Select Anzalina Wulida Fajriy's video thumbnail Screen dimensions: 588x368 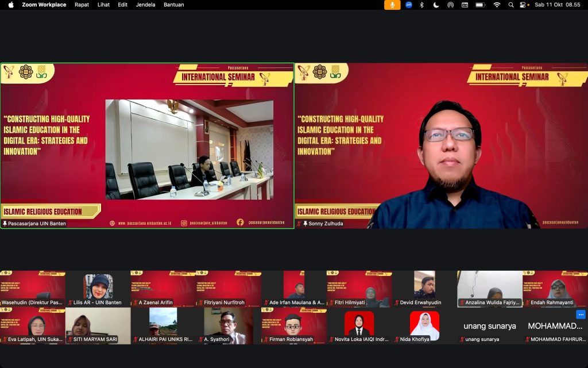[x=489, y=285]
